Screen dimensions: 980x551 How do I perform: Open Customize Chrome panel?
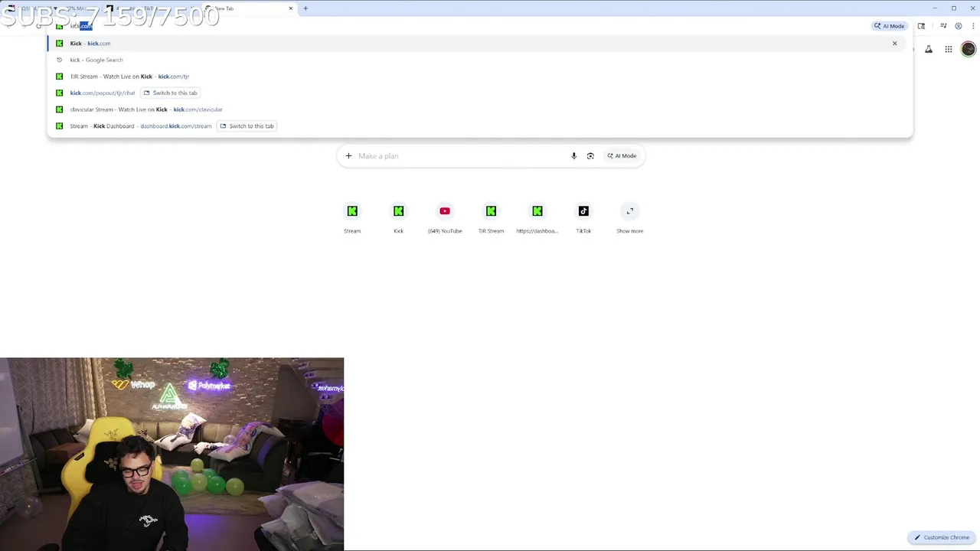pos(942,537)
